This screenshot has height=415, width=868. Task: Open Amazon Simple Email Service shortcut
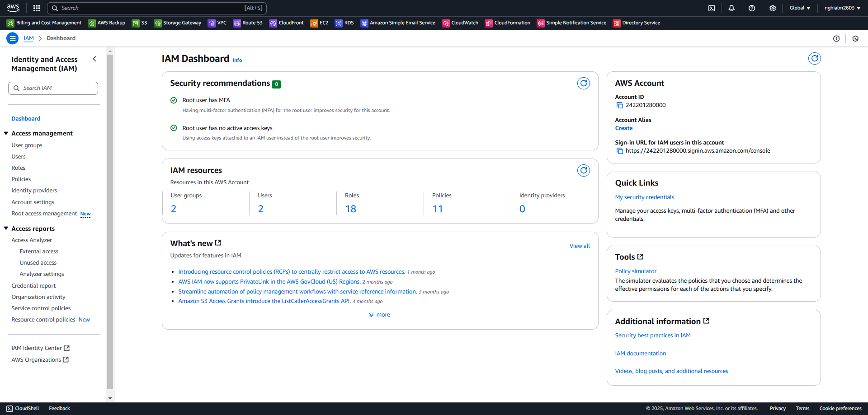pos(398,23)
